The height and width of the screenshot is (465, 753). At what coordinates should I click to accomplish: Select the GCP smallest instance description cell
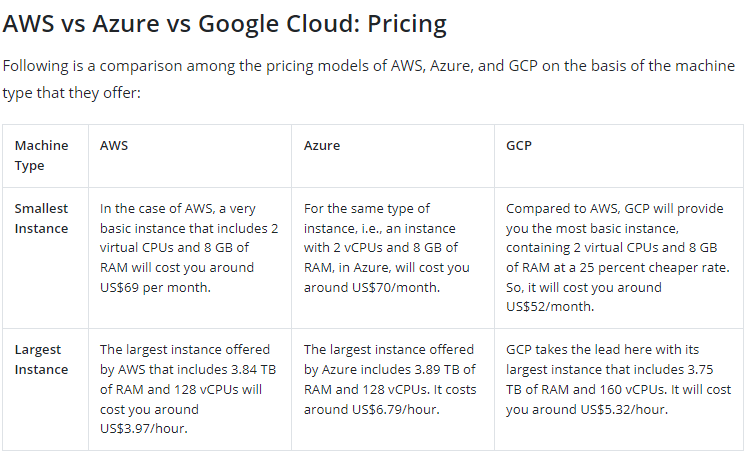coord(617,257)
